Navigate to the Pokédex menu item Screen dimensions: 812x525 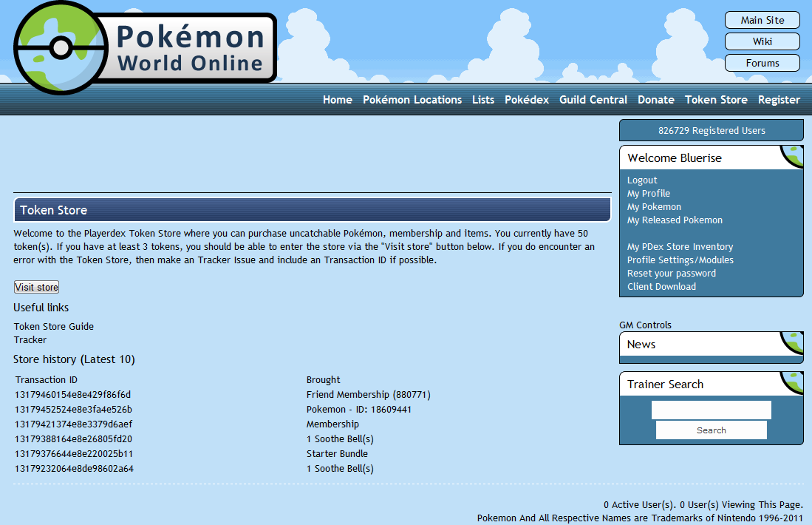(x=526, y=100)
